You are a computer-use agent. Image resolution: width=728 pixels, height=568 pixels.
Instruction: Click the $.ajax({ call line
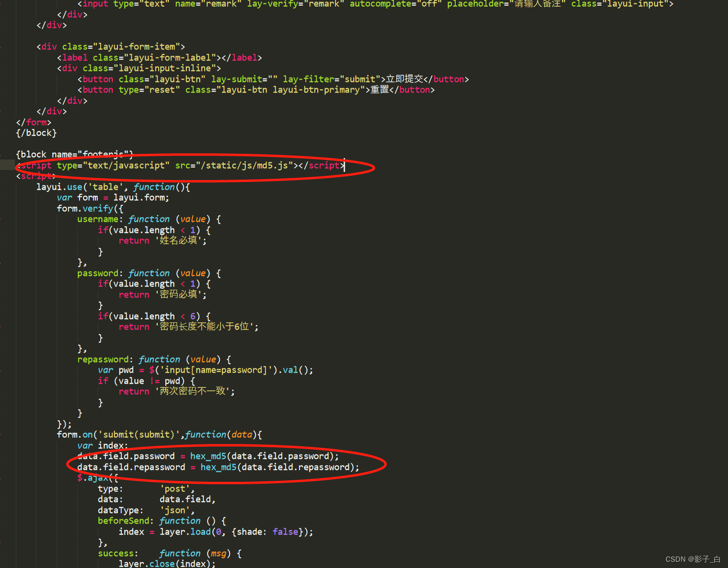pyautogui.click(x=97, y=477)
